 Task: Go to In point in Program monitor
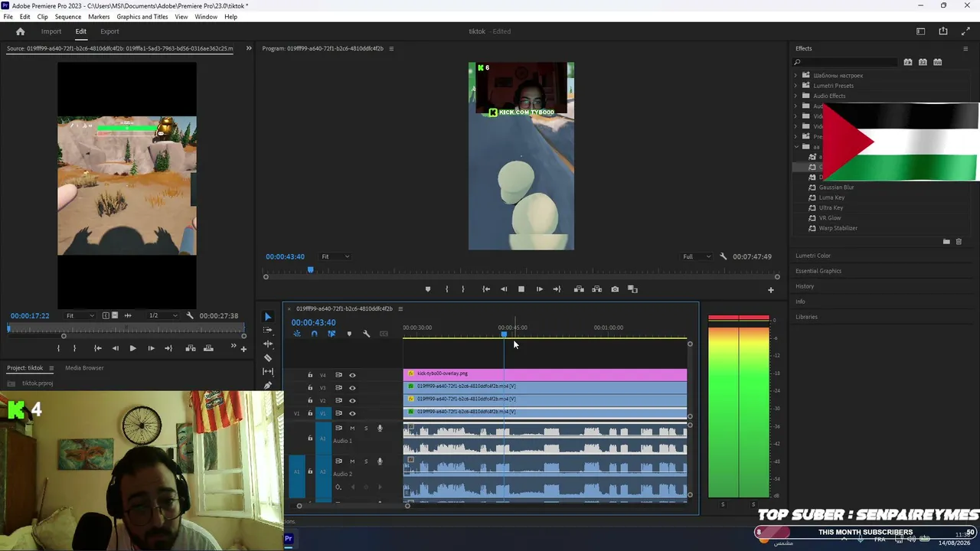pyautogui.click(x=486, y=289)
